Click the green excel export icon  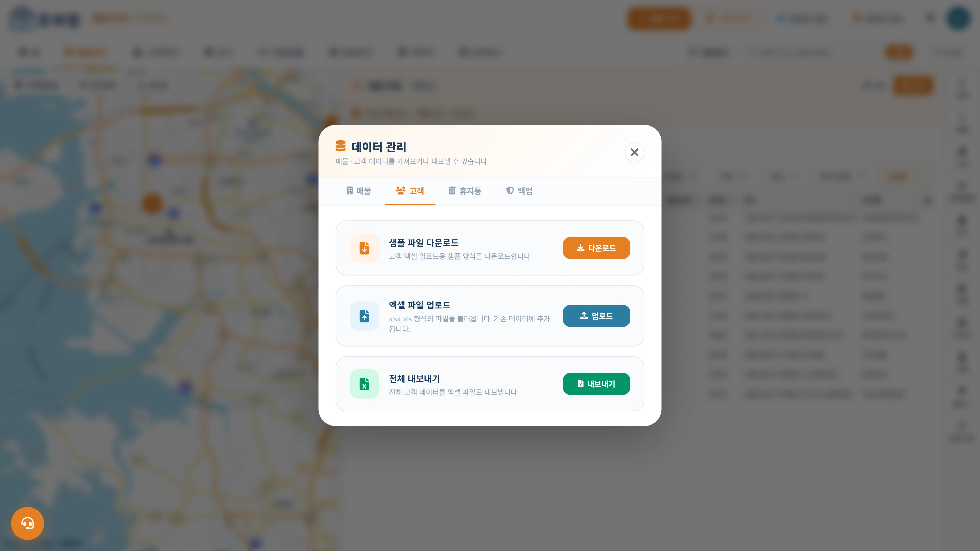364,384
